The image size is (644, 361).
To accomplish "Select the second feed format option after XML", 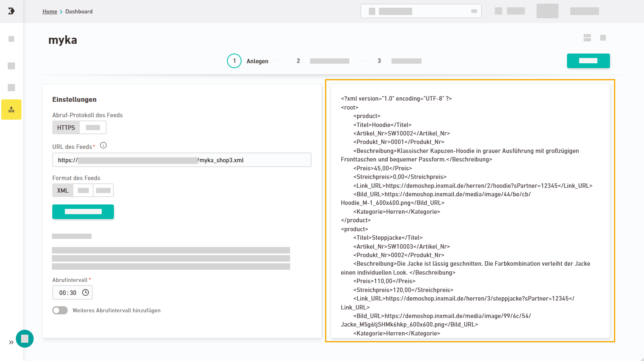I will point(83,190).
